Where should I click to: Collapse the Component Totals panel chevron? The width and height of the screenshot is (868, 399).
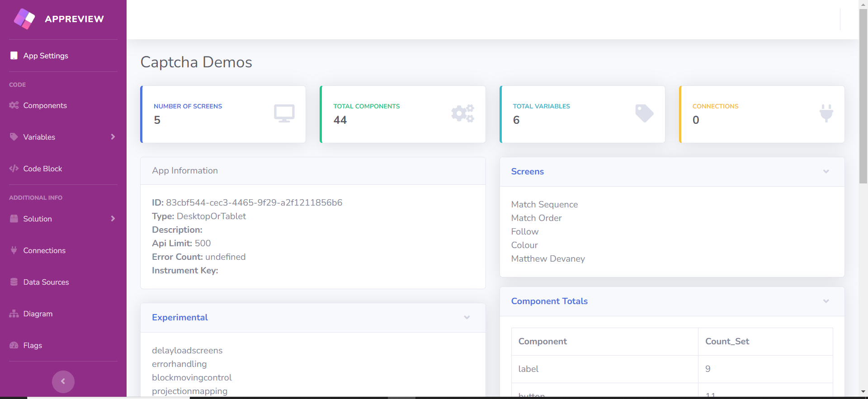[826, 301]
